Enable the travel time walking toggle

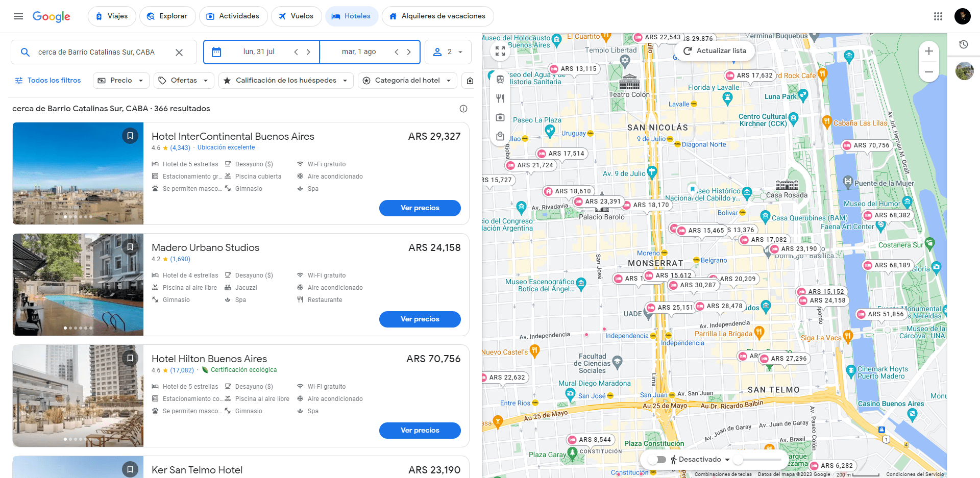(x=657, y=459)
